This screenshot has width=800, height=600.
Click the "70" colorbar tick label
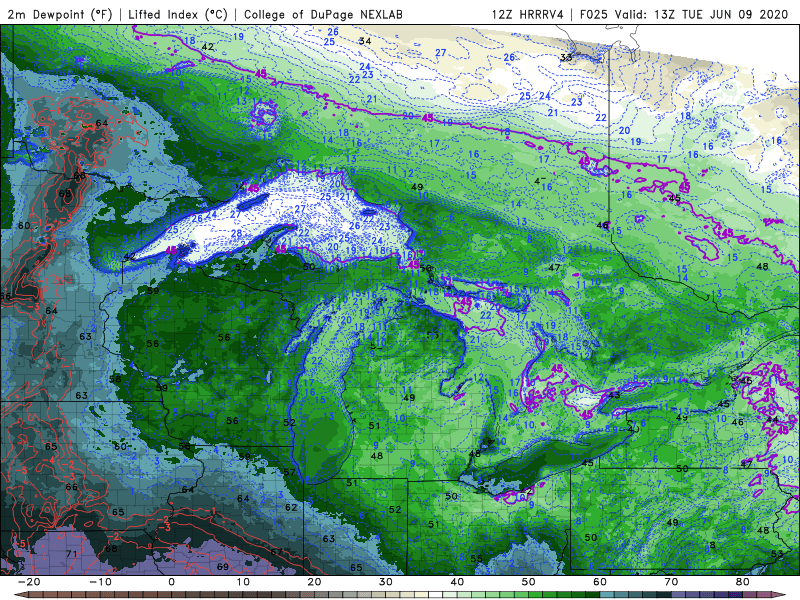click(671, 582)
